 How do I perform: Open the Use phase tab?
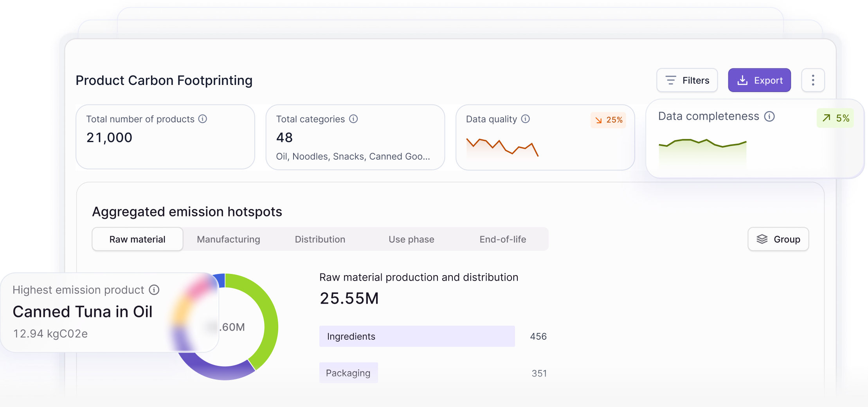[x=411, y=239]
